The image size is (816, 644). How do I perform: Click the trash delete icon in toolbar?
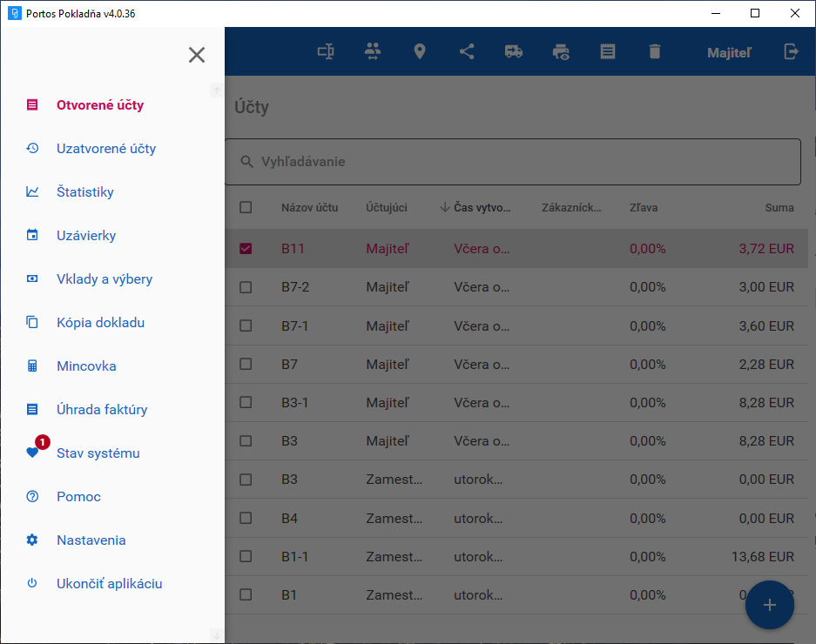[x=655, y=51]
